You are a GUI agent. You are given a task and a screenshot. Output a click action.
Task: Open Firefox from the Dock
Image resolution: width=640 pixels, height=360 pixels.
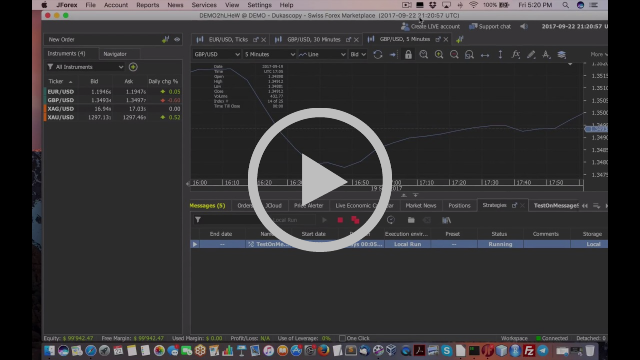[324, 351]
